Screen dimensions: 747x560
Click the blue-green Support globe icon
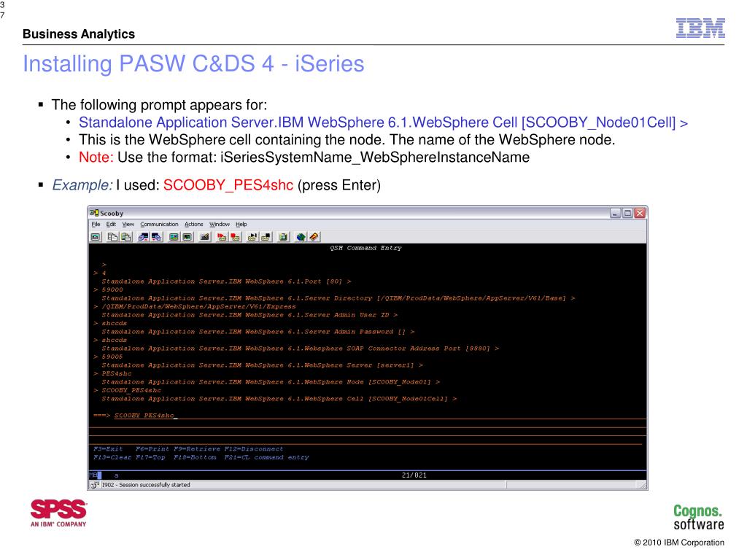[x=301, y=237]
